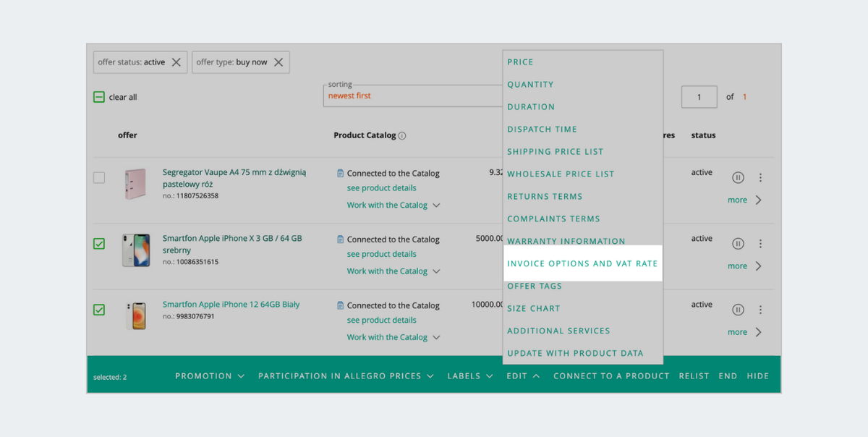868x437 pixels.
Task: Open iPhone X product thumbnail
Action: click(135, 250)
